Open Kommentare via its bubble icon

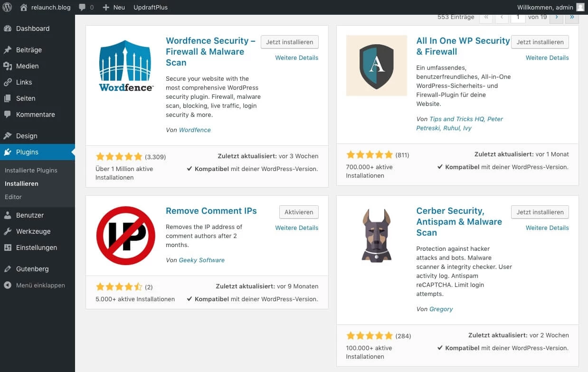(x=9, y=114)
